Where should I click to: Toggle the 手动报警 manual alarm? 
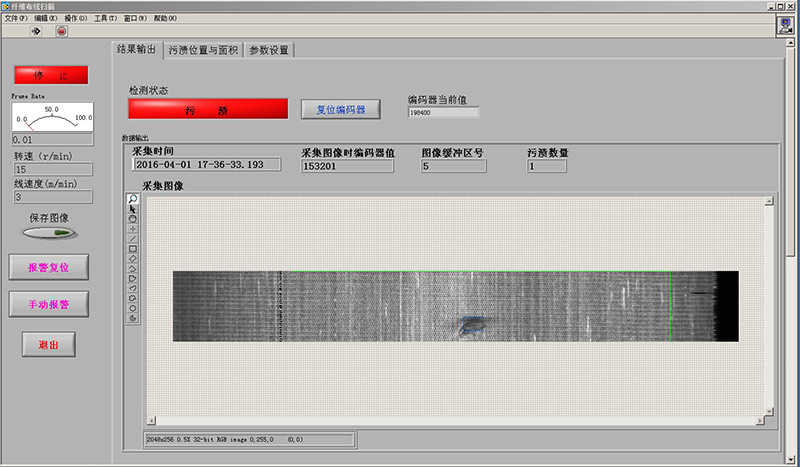(49, 302)
